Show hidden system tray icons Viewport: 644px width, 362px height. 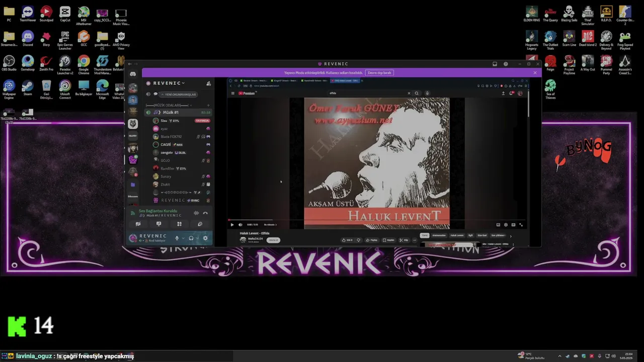point(559,356)
